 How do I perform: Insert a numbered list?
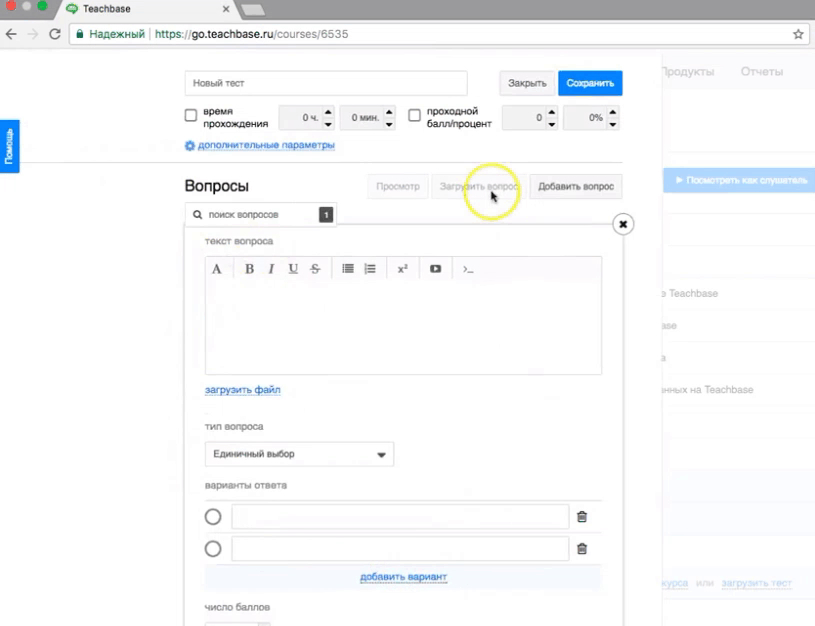coord(370,269)
